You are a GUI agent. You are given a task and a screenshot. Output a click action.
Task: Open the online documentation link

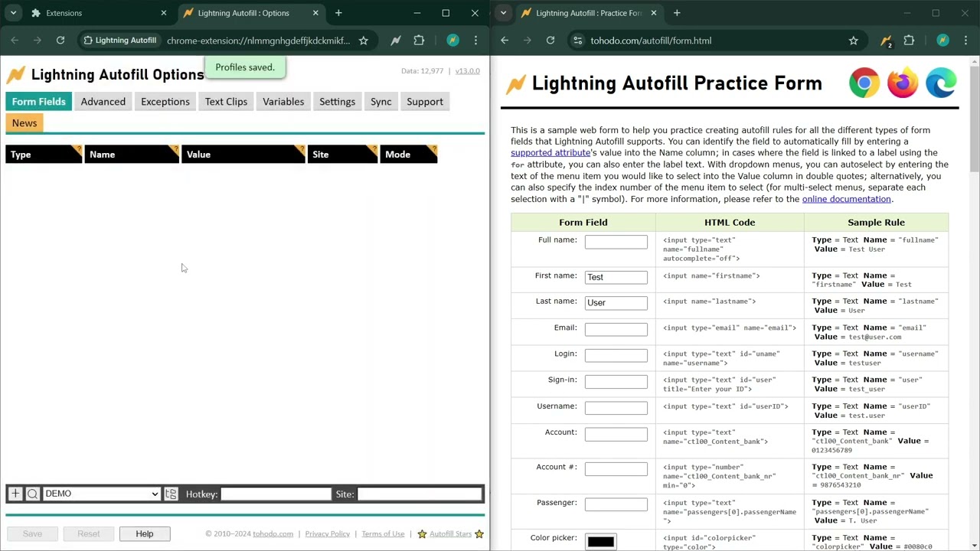pyautogui.click(x=847, y=199)
